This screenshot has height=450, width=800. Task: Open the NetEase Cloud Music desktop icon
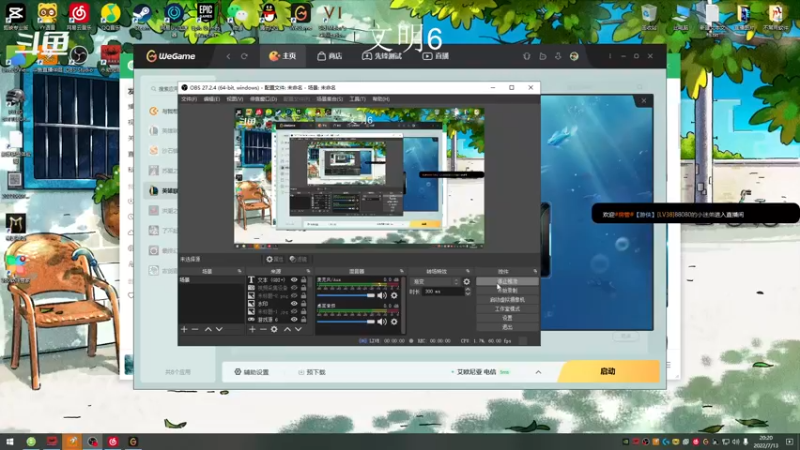point(79,14)
